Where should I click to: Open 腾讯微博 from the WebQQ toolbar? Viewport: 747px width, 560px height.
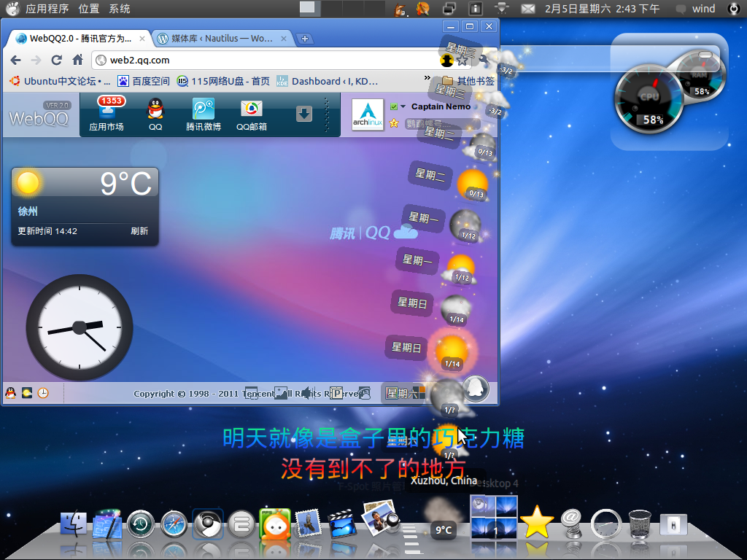pyautogui.click(x=204, y=114)
